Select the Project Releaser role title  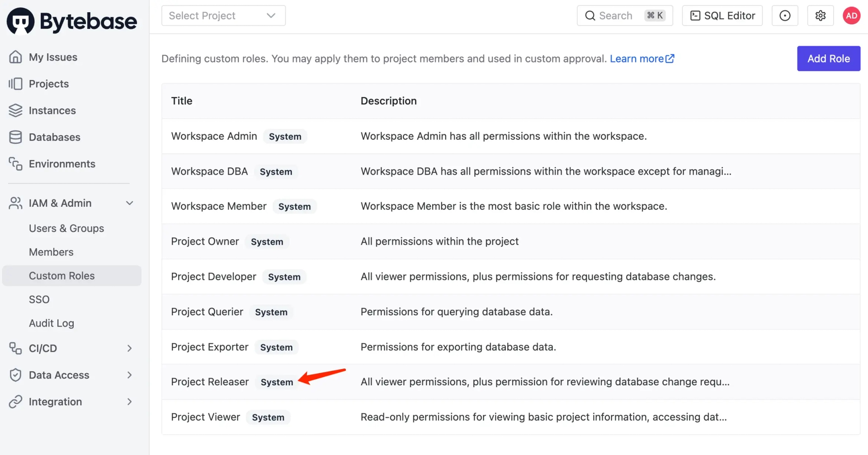[x=210, y=382]
